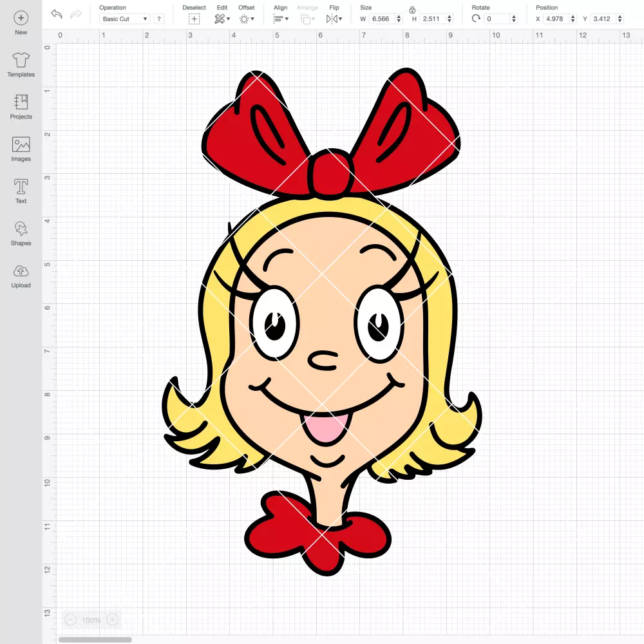The image size is (644, 644).
Task: Click the width W size field
Action: click(x=381, y=19)
